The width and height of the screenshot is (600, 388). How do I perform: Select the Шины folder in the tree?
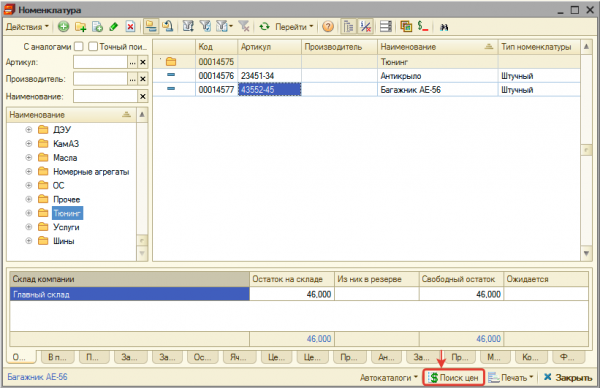click(x=64, y=241)
